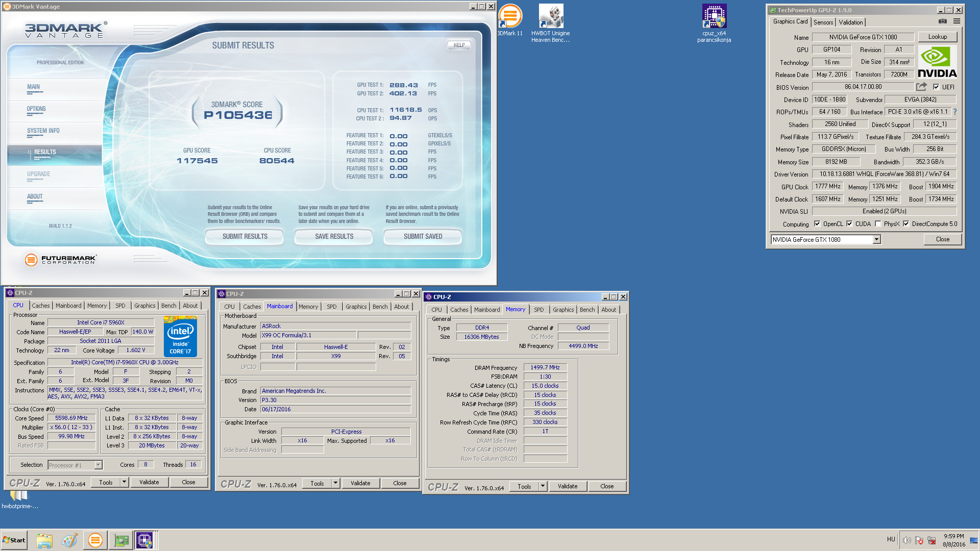This screenshot has width=980, height=551.
Task: Open Graphics tab in CPU-Z Mainboard window
Action: point(356,307)
